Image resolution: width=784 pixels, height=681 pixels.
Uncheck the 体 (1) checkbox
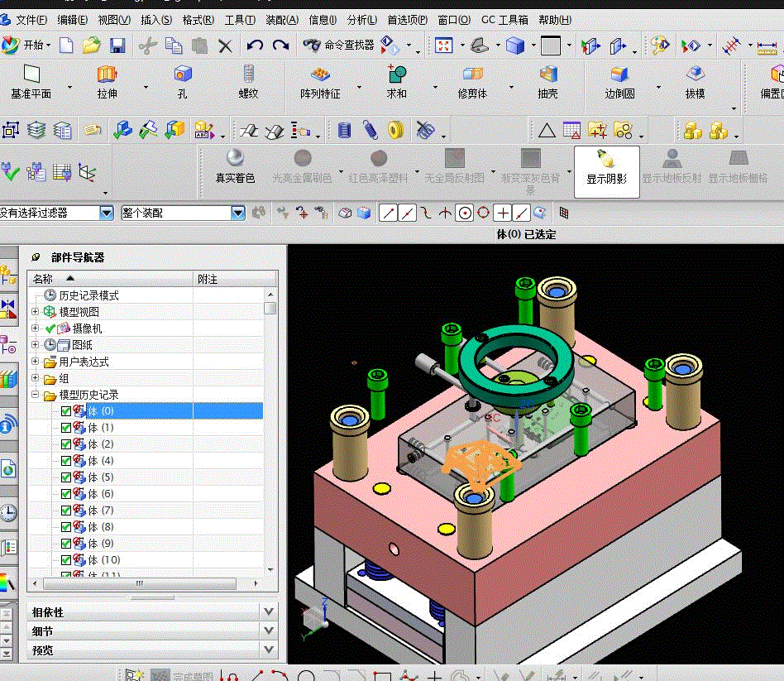66,428
